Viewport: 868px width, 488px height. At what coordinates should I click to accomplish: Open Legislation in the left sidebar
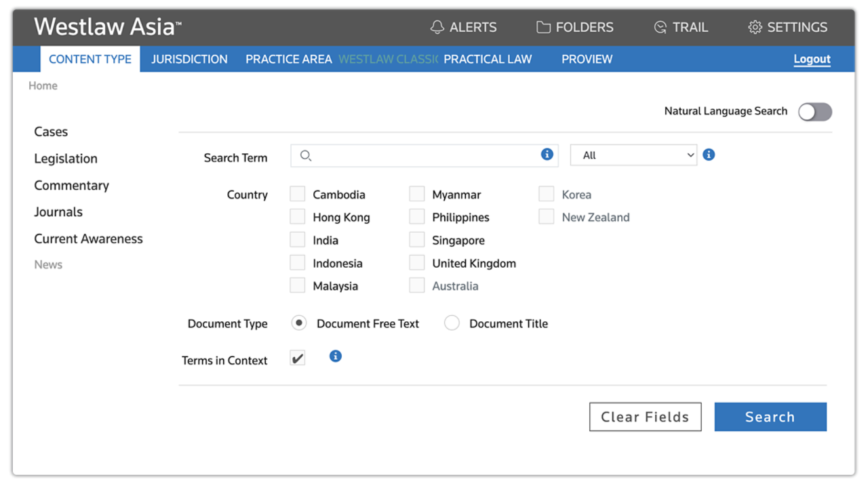pyautogui.click(x=66, y=159)
